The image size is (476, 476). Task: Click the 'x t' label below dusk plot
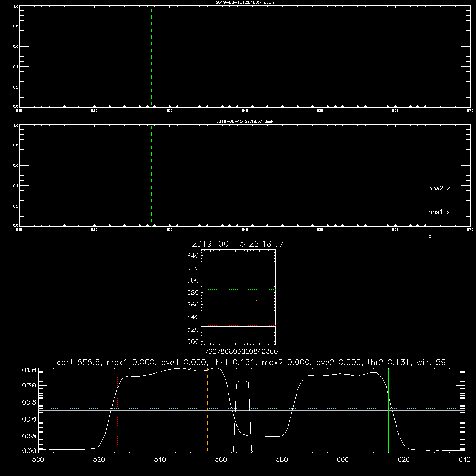pos(433,236)
